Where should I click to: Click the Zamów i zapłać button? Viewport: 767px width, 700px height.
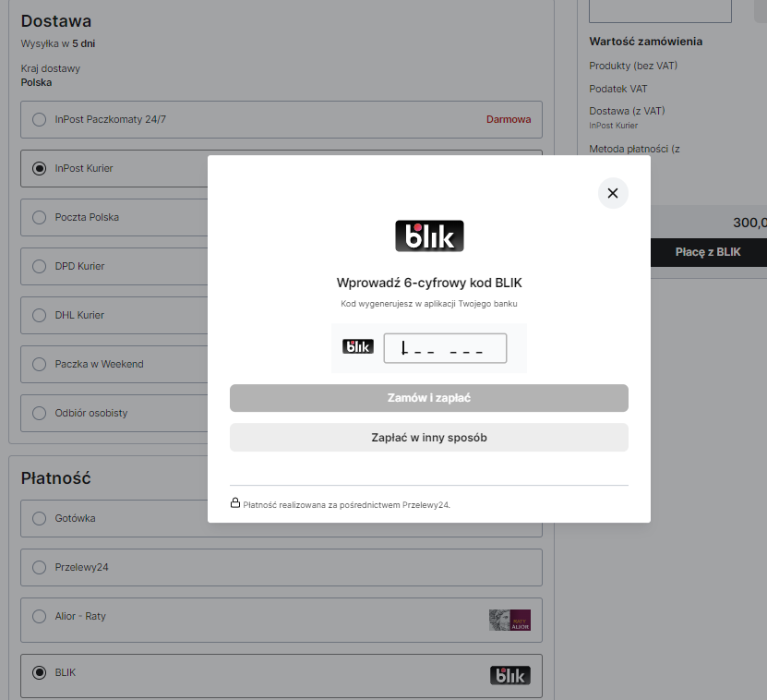point(429,398)
